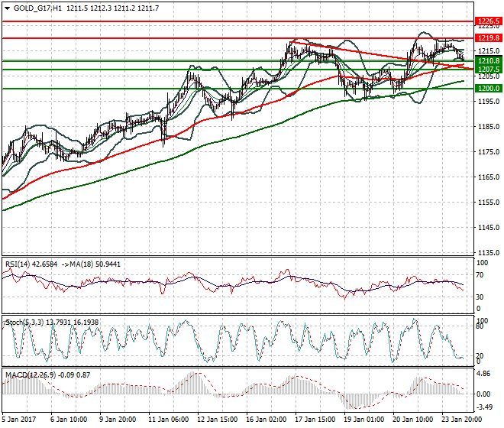
Task: Click the green 1200.0 support level label
Action: click(x=489, y=88)
